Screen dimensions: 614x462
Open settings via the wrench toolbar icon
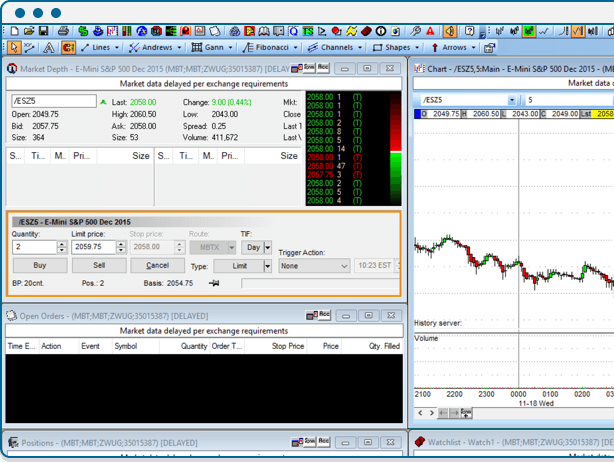click(x=415, y=31)
